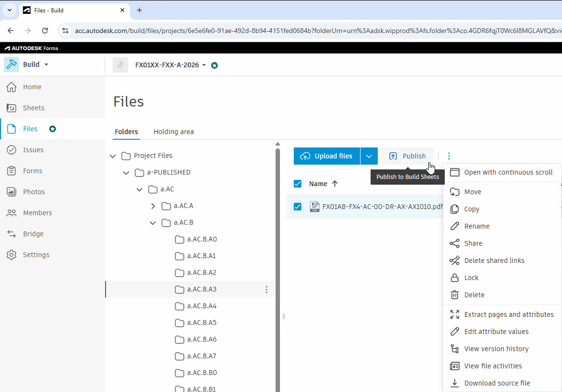Choose Rename from the context menu
Viewport: 562px width, 392px height.
(x=502, y=226)
